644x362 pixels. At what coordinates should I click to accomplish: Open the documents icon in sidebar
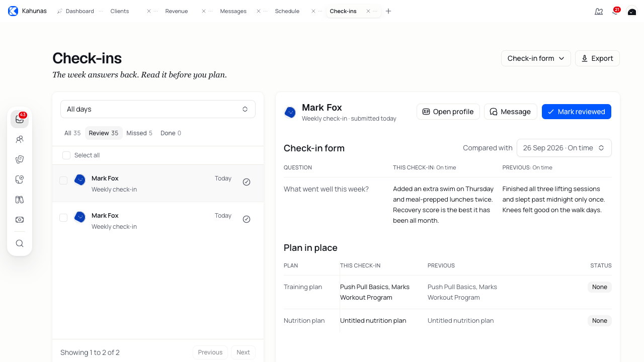click(x=20, y=159)
